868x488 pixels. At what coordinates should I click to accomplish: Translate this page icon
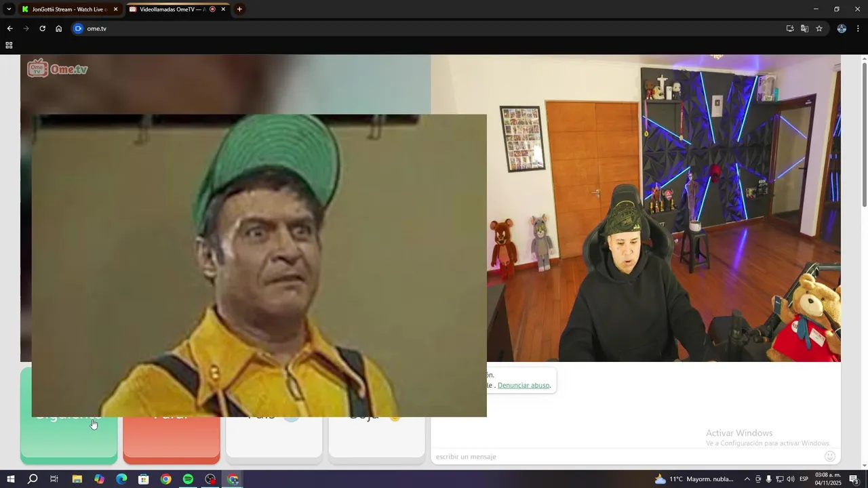pos(804,28)
